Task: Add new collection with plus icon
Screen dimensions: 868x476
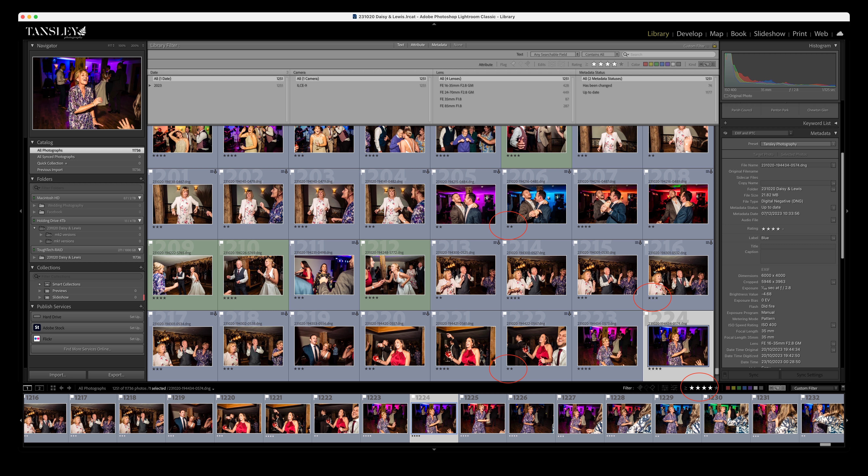Action: pos(141,268)
